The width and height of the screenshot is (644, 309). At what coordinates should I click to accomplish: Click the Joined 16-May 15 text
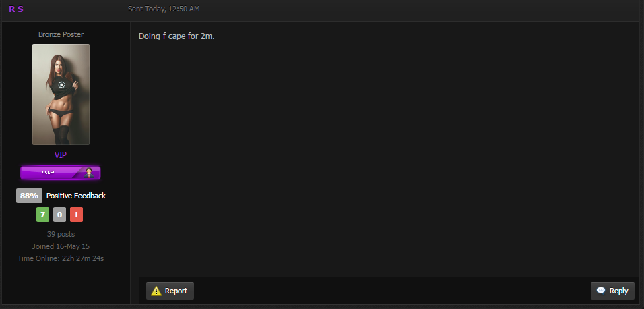[x=61, y=246]
